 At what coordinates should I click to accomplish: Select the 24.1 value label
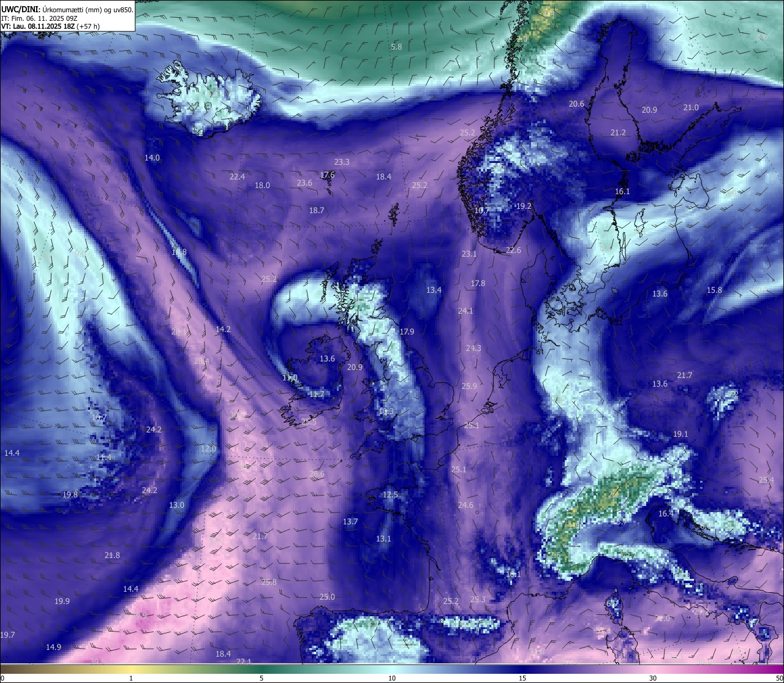[x=466, y=311]
